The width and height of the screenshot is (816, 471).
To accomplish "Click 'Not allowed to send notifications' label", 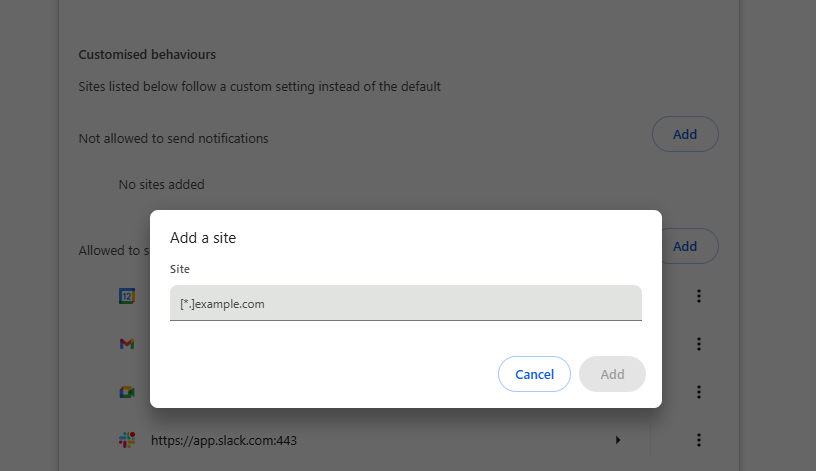I will pyautogui.click(x=173, y=138).
